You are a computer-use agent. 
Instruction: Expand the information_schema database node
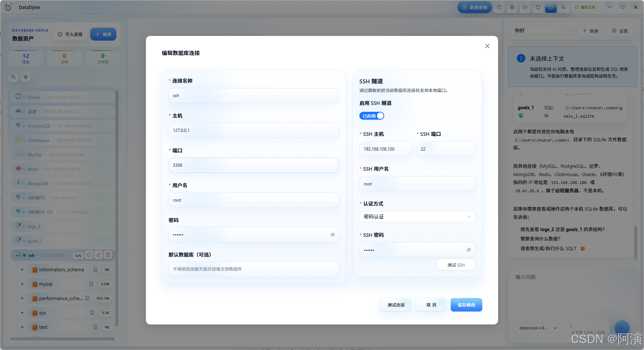click(22, 270)
